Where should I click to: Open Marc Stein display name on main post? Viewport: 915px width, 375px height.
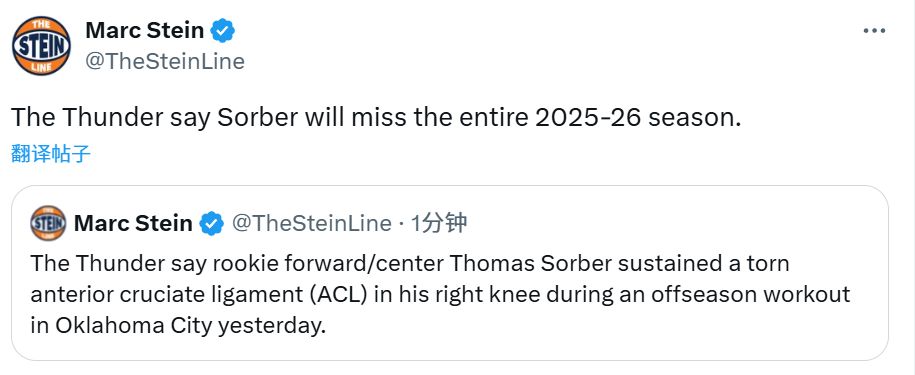pyautogui.click(x=145, y=31)
